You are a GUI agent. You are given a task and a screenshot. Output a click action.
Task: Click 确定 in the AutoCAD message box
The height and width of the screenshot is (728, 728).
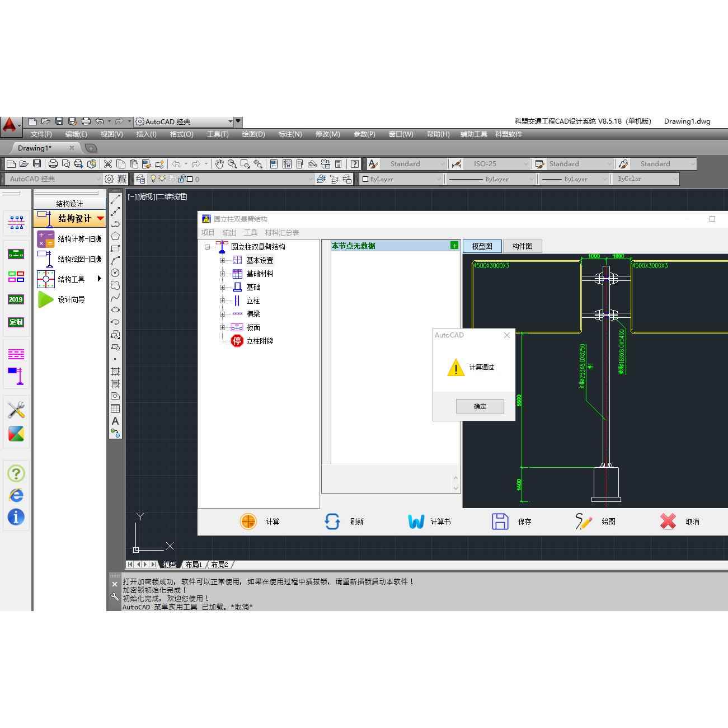[480, 406]
